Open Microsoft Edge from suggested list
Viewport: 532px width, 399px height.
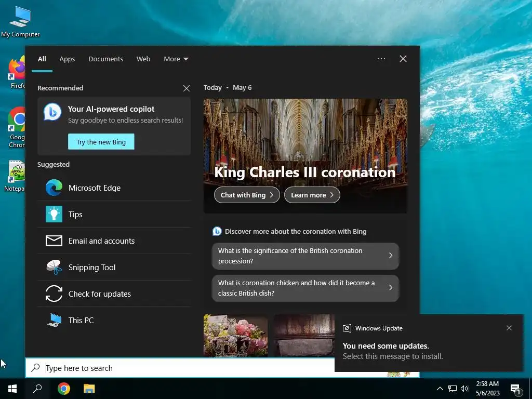[x=114, y=188]
